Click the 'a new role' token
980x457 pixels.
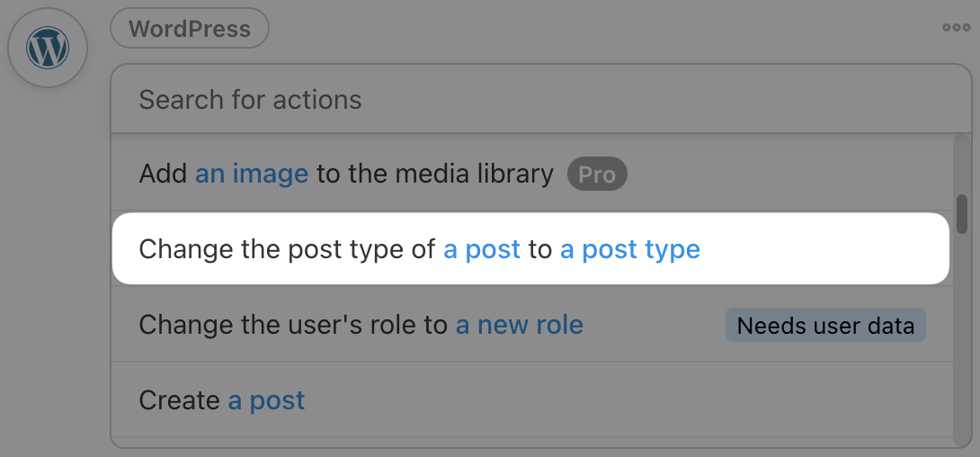[x=519, y=325]
